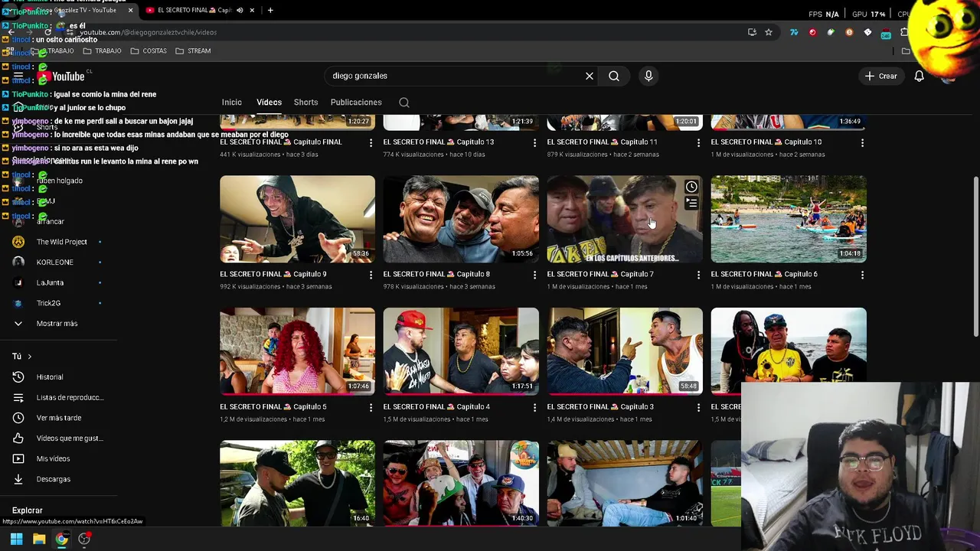Close the first browser tab
980x551 pixels.
[130, 10]
